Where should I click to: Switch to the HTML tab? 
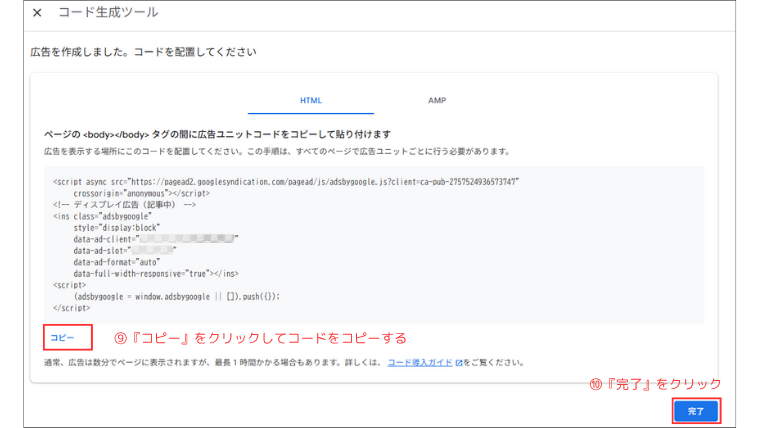[311, 100]
